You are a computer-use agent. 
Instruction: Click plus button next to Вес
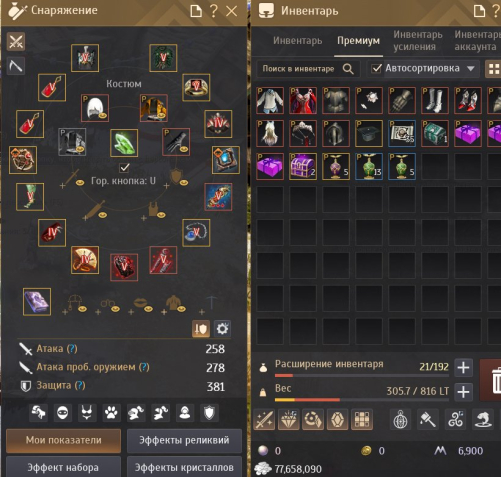(463, 392)
